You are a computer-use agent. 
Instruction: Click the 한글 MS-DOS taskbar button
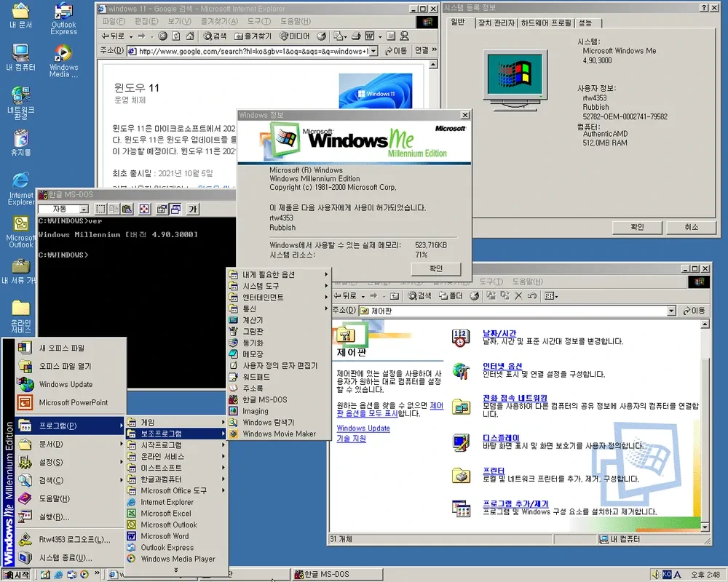(x=337, y=575)
